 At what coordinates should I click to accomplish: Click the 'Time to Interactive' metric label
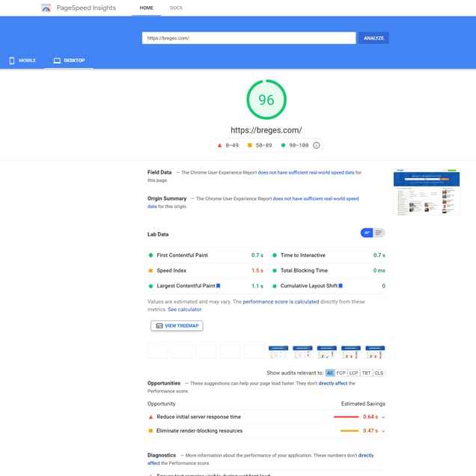pyautogui.click(x=302, y=255)
